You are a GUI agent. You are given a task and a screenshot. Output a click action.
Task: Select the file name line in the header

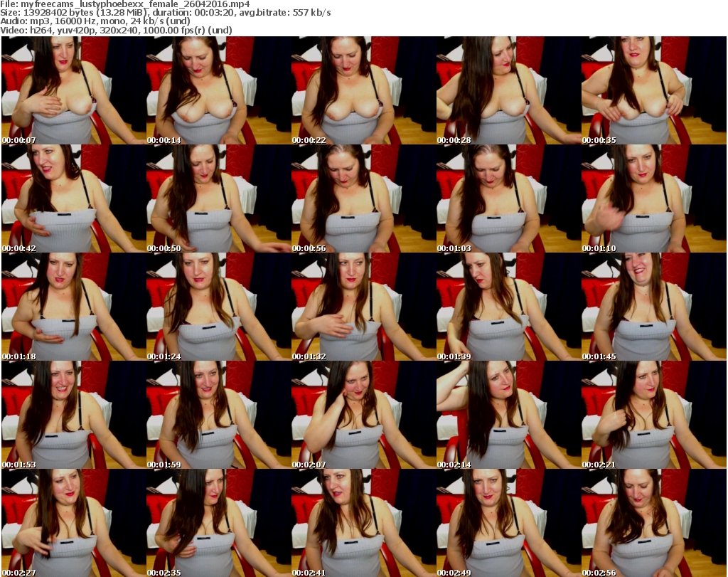coord(125,4)
